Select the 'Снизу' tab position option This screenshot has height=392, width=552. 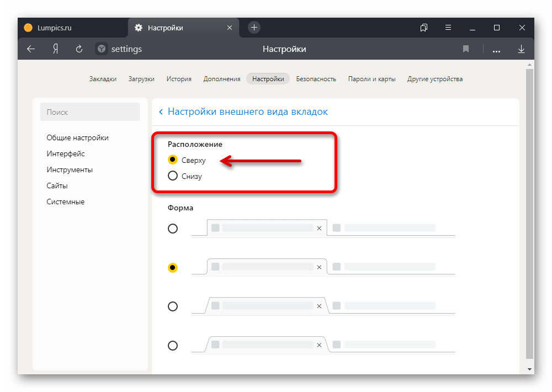point(173,177)
